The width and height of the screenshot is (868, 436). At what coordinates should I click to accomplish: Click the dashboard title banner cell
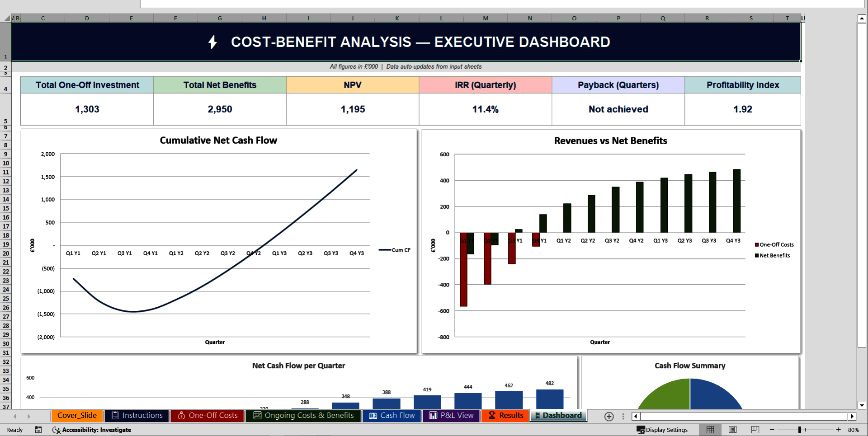406,42
